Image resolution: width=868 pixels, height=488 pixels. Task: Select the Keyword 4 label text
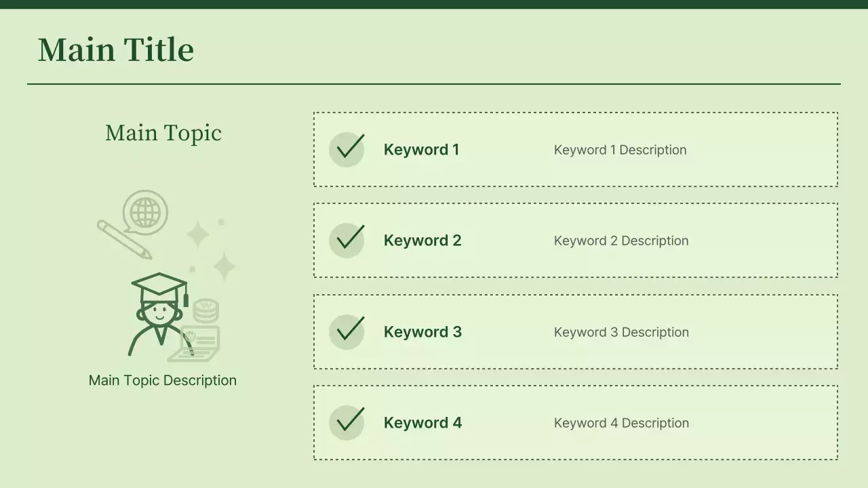tap(422, 423)
